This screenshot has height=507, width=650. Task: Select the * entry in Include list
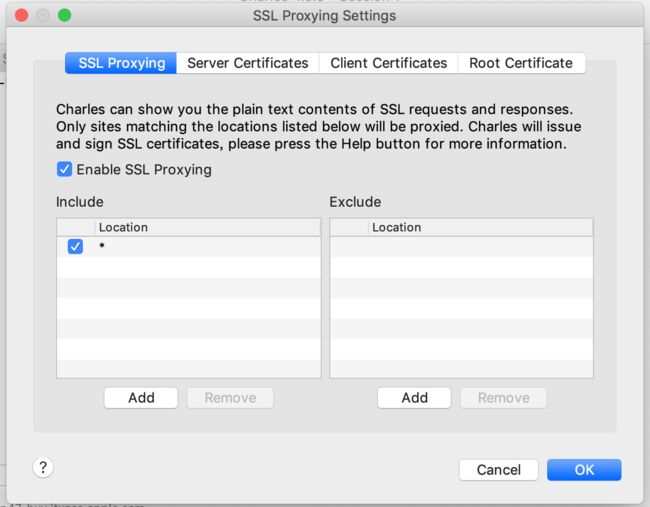pos(189,246)
